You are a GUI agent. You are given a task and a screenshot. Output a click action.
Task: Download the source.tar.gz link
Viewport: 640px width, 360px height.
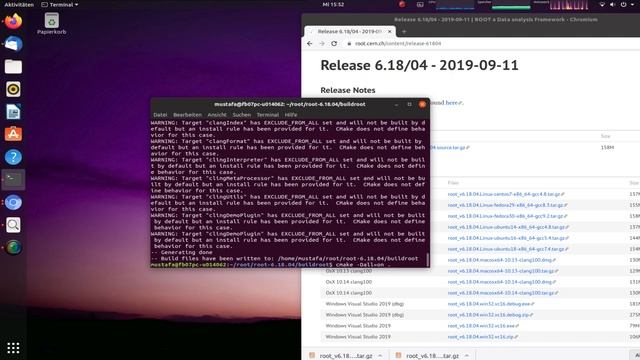point(449,147)
